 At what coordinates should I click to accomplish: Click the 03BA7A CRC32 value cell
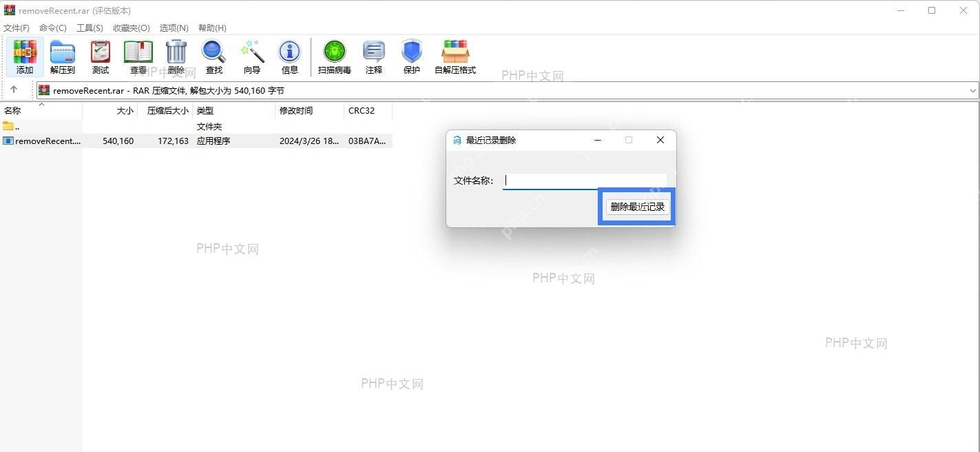(368, 141)
